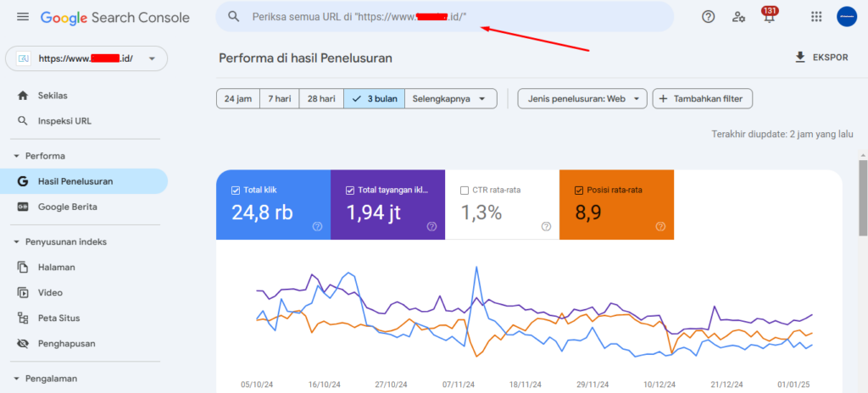Collapse the Performa section
The image size is (868, 393).
click(x=16, y=156)
